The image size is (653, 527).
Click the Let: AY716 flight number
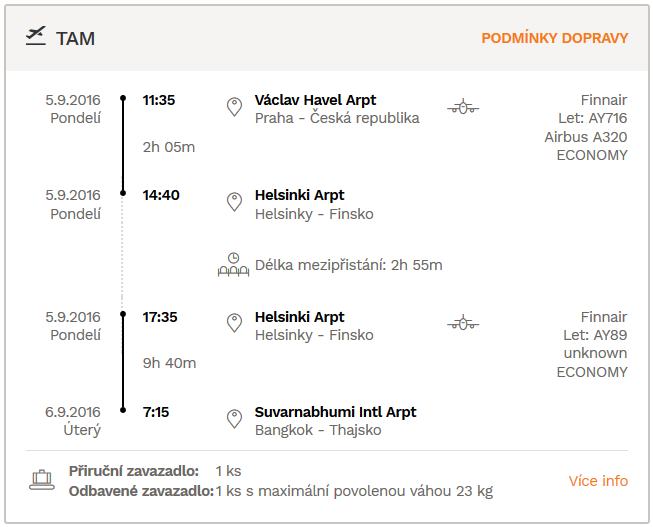(x=593, y=118)
